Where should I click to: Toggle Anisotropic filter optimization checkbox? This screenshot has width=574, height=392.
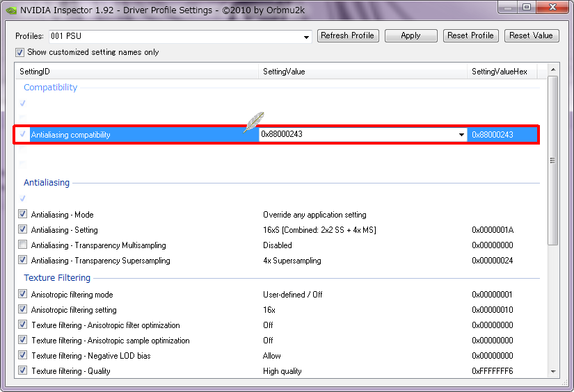point(23,325)
